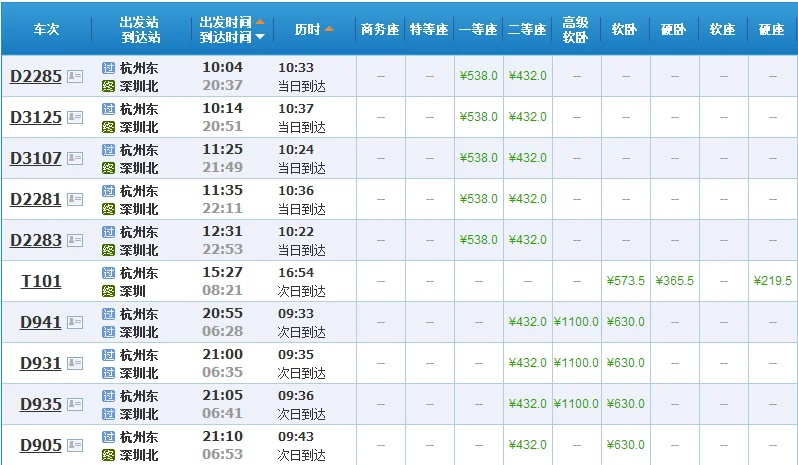798x465 pixels.
Task: Open train D931 details link
Action: click(x=41, y=363)
